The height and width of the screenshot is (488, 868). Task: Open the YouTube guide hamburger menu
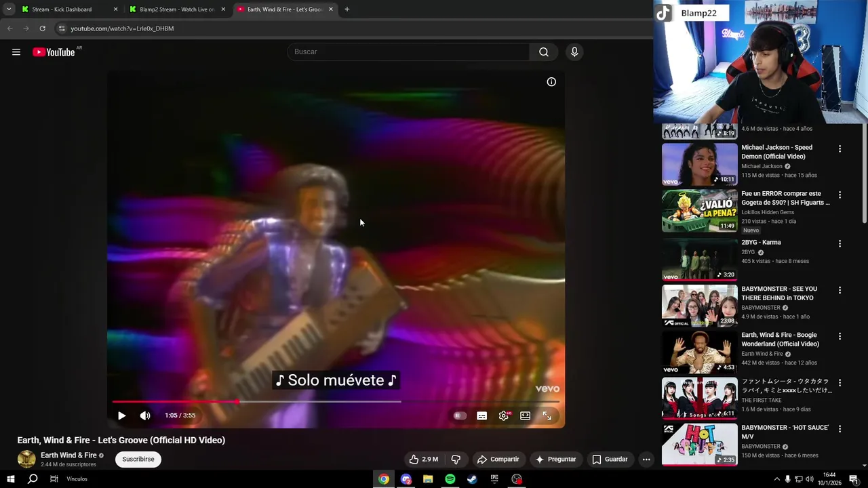(x=16, y=52)
